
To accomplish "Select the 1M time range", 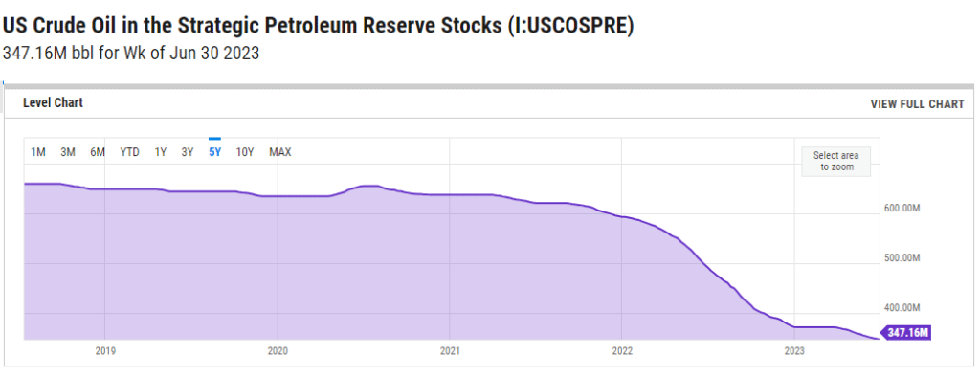I will coord(38,152).
